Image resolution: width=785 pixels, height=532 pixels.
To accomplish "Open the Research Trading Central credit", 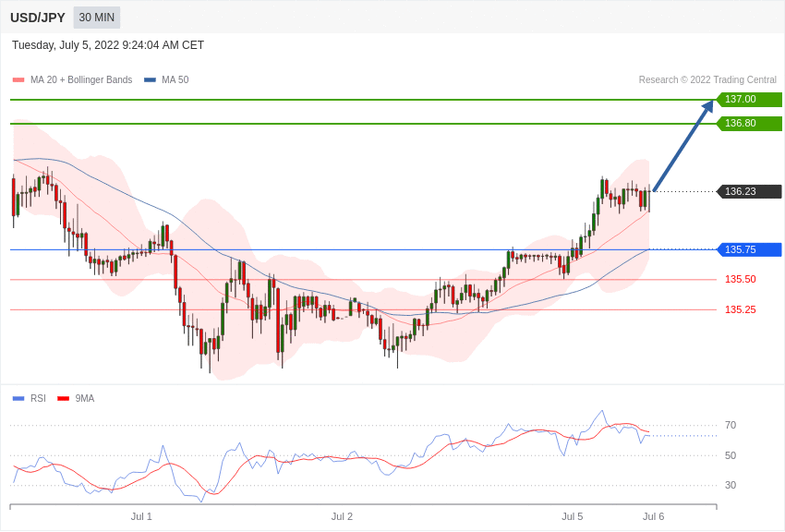I will point(707,80).
